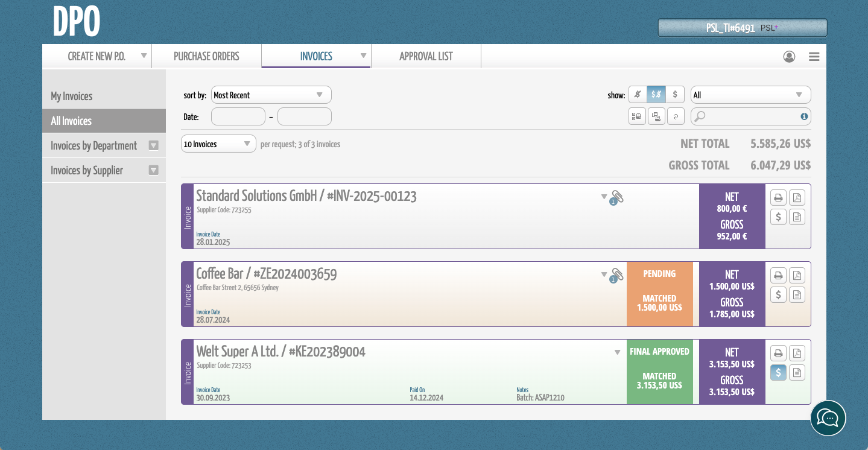This screenshot has width=868, height=450.
Task: Go to the Create New P.O. tab
Action: [97, 56]
